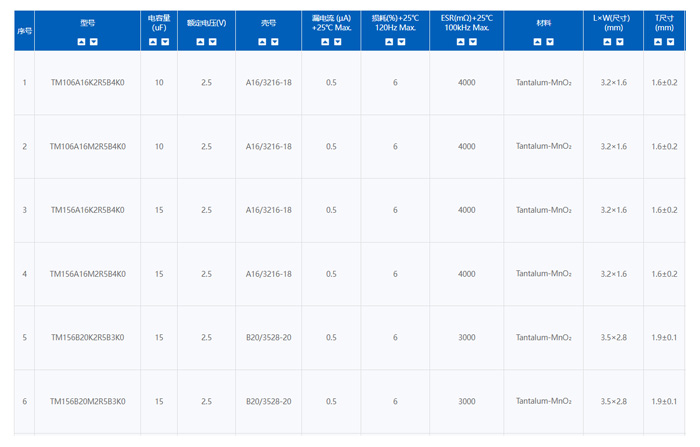
Task: Sort 型号 column descending with down arrow
Action: pyautogui.click(x=94, y=42)
